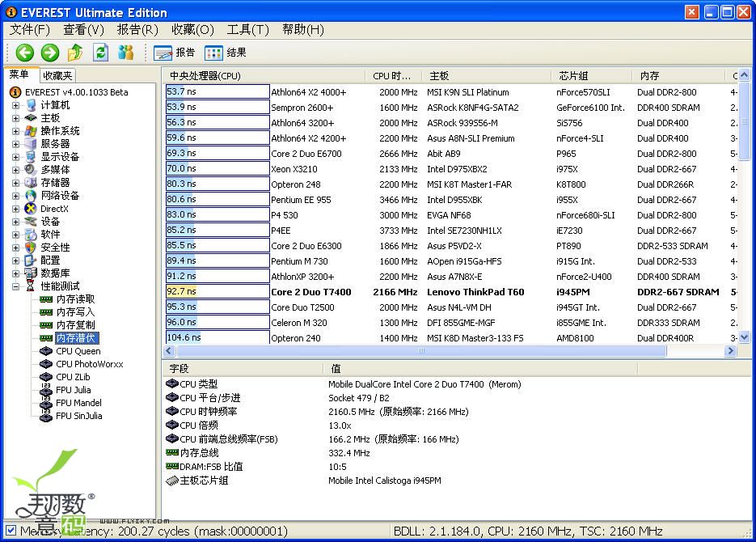Click the 53.7 ns result bar

point(218,91)
